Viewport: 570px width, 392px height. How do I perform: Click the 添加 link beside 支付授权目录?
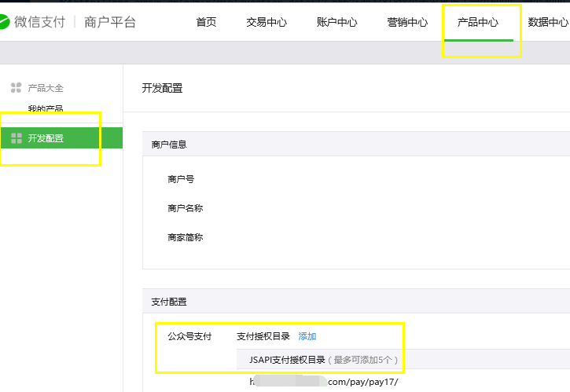(x=307, y=336)
